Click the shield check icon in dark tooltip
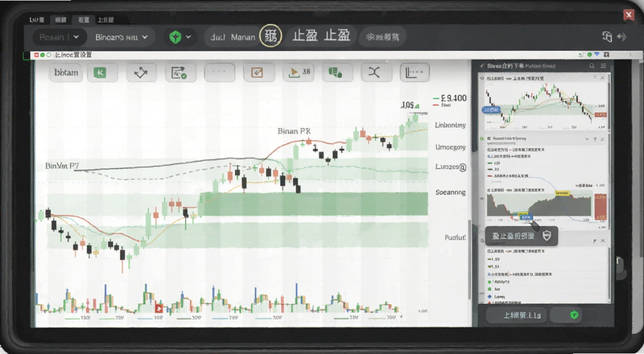 pyautogui.click(x=547, y=236)
